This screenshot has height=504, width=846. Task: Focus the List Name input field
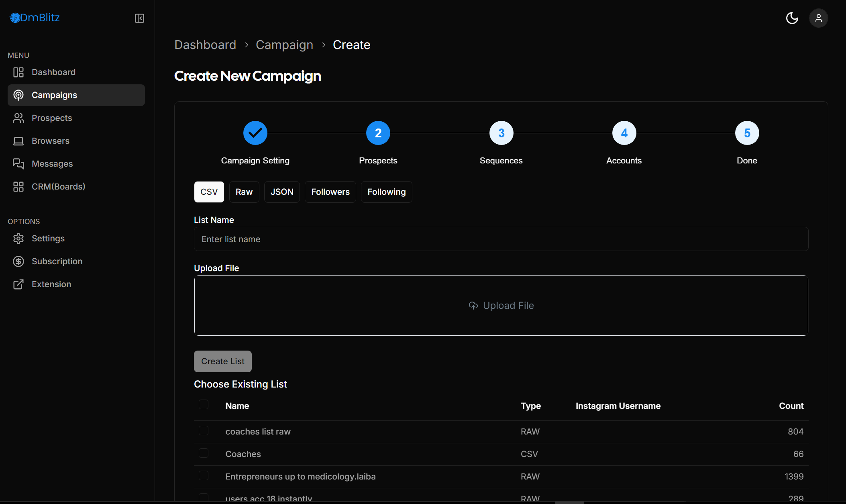pos(501,239)
